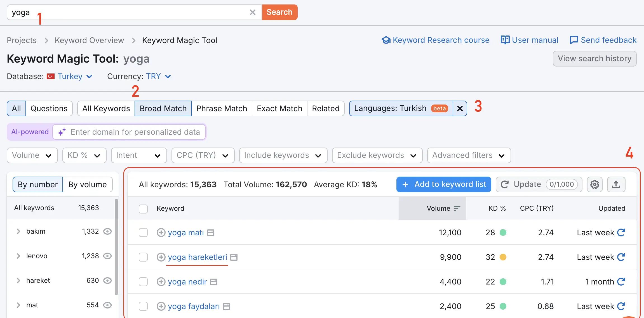Refresh yoga hareketleri row data
The width and height of the screenshot is (644, 318).
(x=621, y=257)
